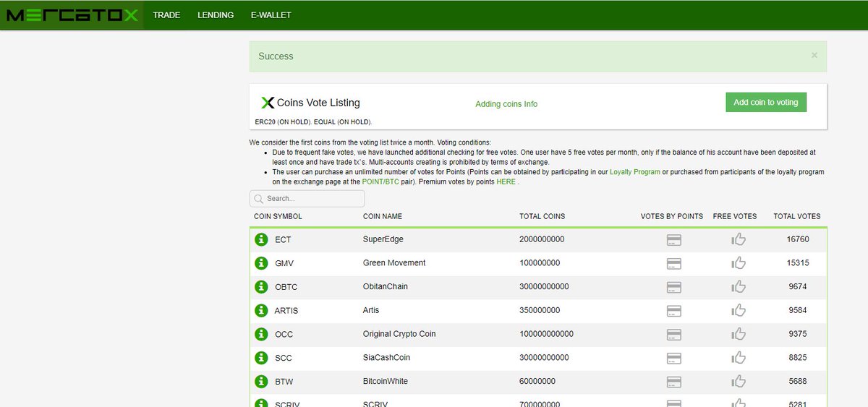The height and width of the screenshot is (407, 868).
Task: Give a free vote to ObitanChain
Action: pos(739,286)
